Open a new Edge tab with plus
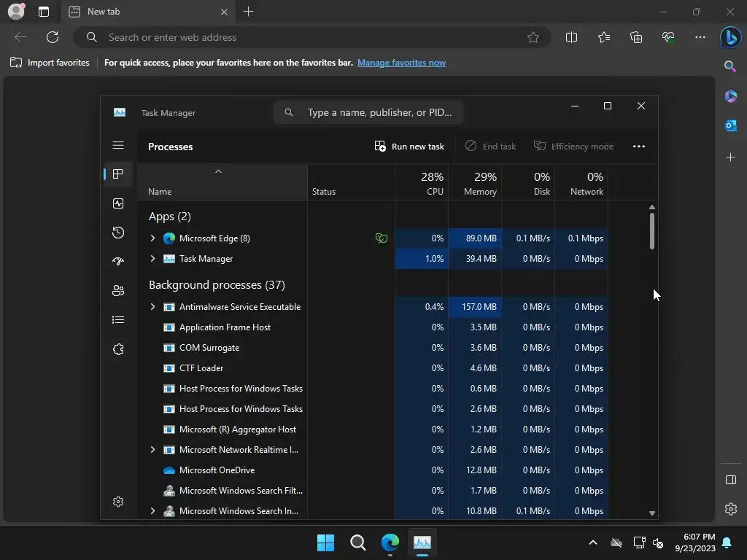747x560 pixels. tap(248, 12)
